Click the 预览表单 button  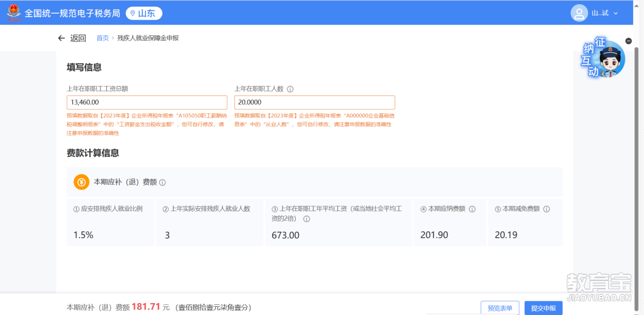pos(500,308)
